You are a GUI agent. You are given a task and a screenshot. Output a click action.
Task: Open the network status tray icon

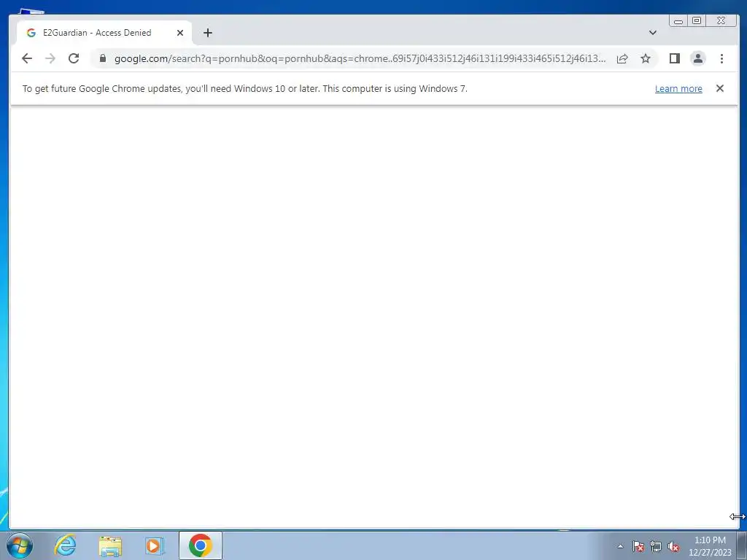pos(656,546)
